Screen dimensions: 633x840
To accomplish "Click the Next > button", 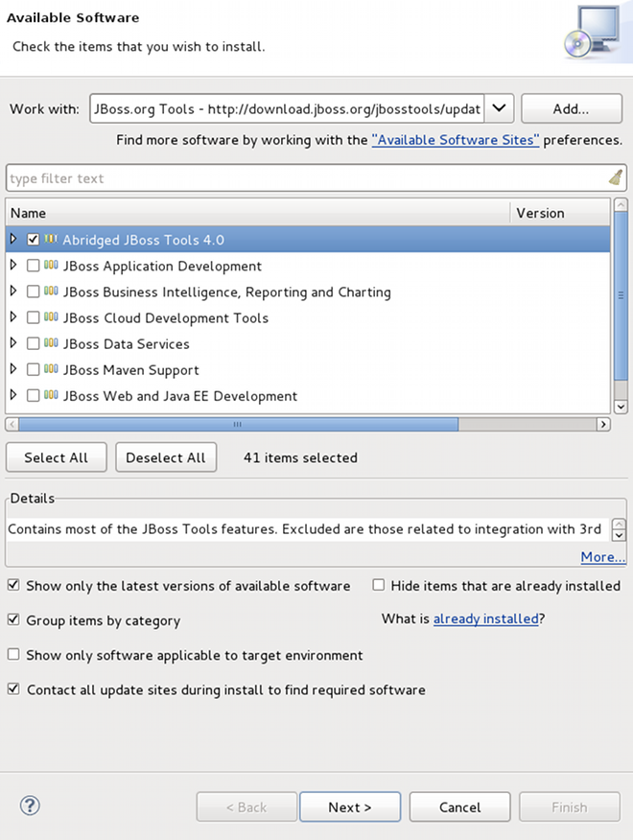I will [x=350, y=806].
